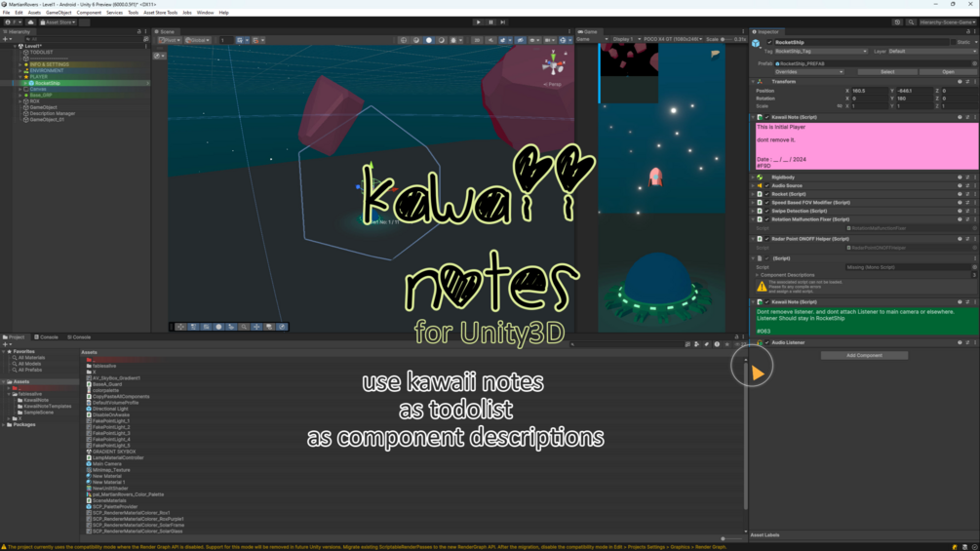
Task: Switch to the Console tab
Action: [46, 337]
